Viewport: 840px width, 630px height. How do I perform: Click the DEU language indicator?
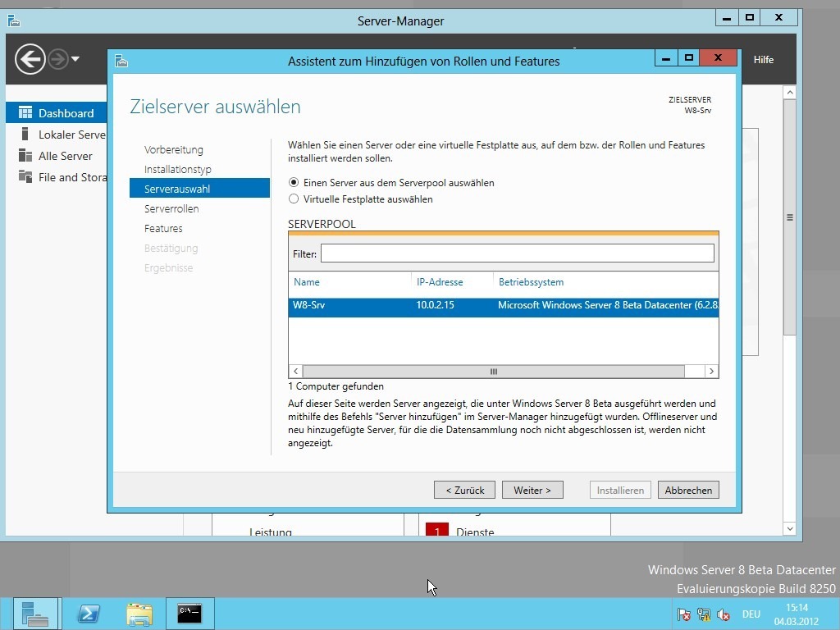coord(751,614)
